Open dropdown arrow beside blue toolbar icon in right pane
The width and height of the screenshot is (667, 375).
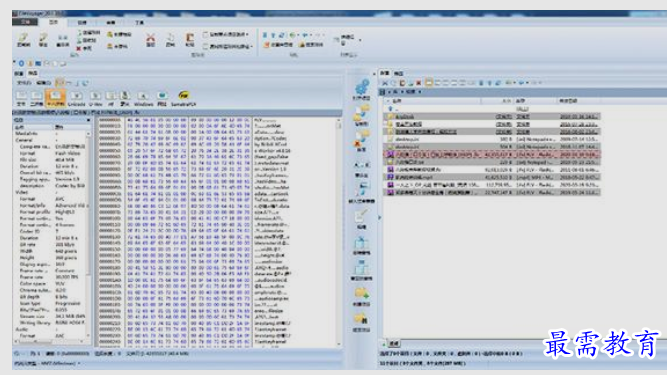[527, 83]
